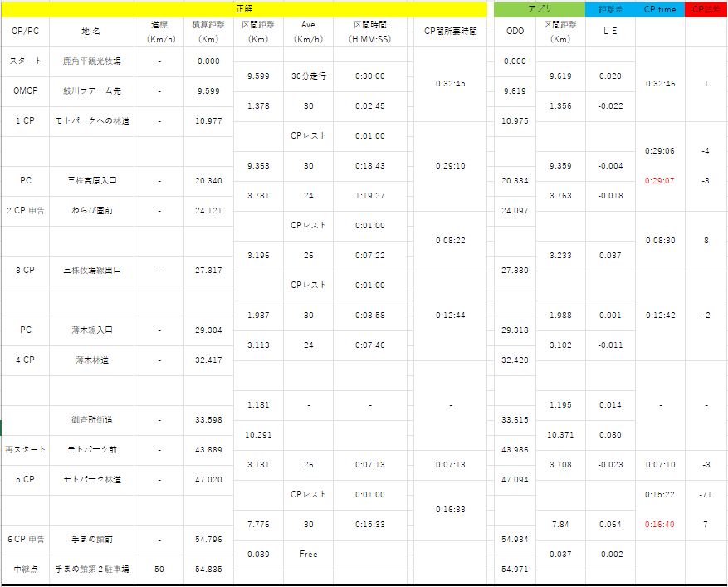Select the 再スタート row label

click(x=25, y=449)
